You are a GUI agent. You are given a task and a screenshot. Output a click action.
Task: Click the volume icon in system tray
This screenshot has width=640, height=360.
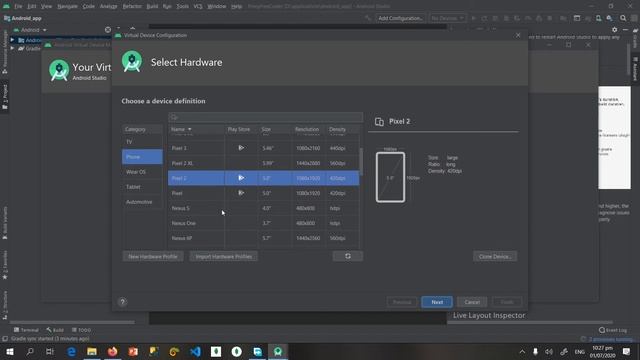pos(549,351)
